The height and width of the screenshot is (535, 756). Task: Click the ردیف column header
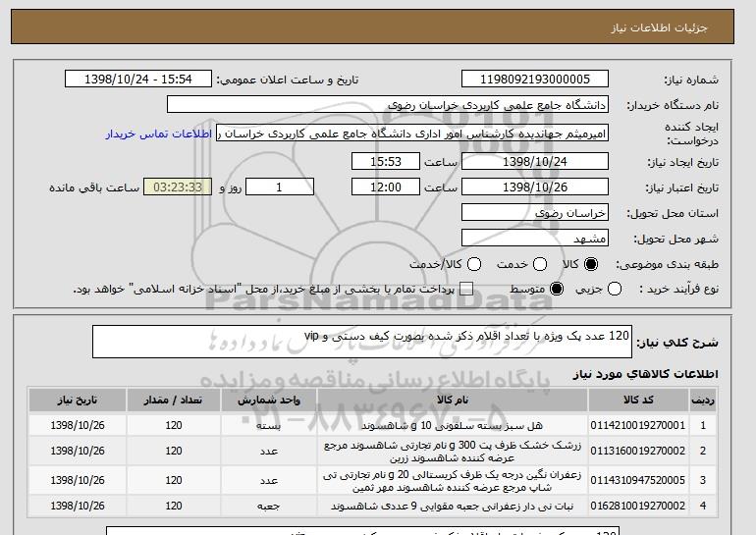click(703, 401)
